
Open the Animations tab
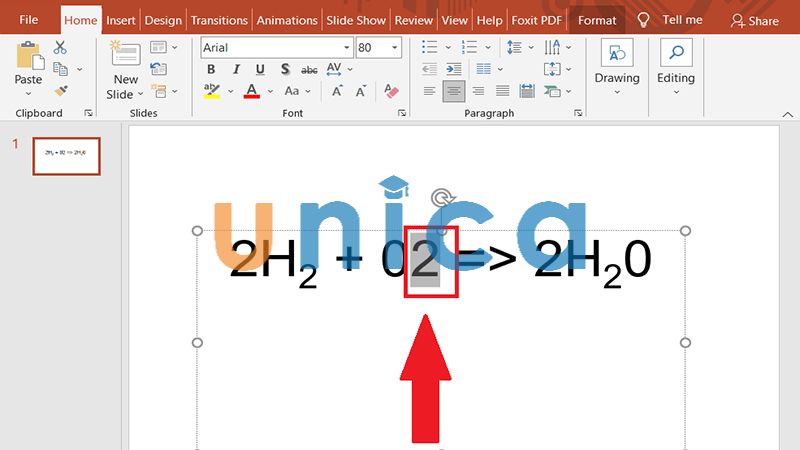[x=287, y=20]
